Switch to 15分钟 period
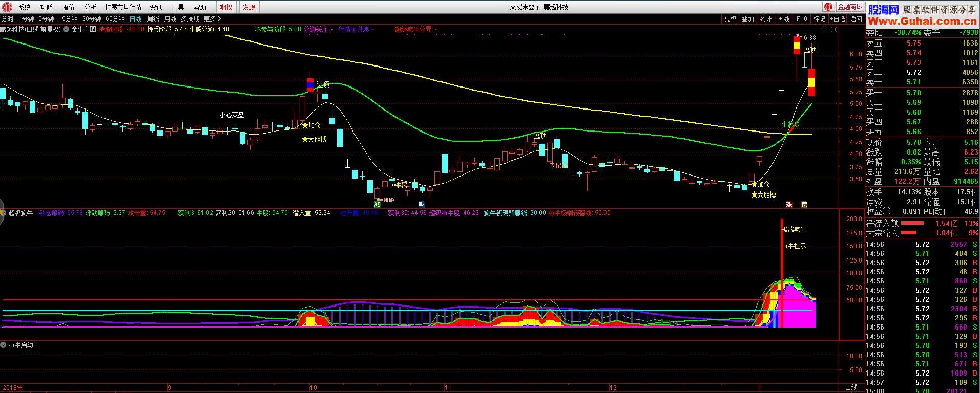 click(68, 19)
